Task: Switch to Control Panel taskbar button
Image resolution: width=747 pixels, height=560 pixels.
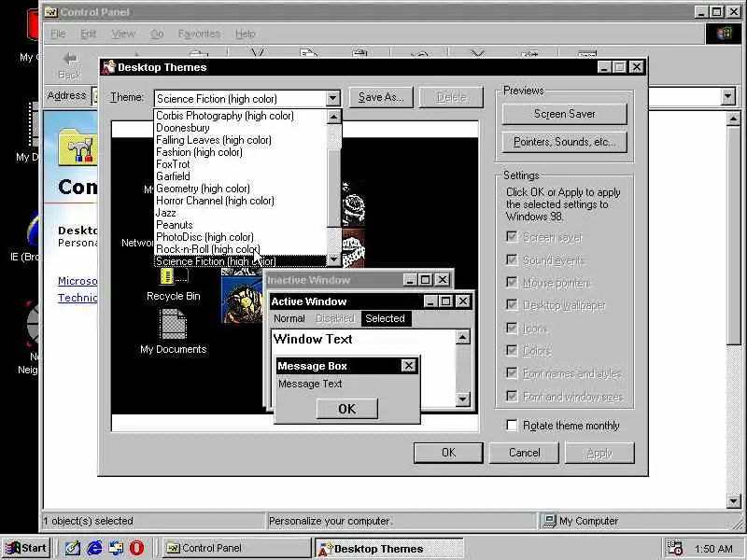Action: pos(237,548)
